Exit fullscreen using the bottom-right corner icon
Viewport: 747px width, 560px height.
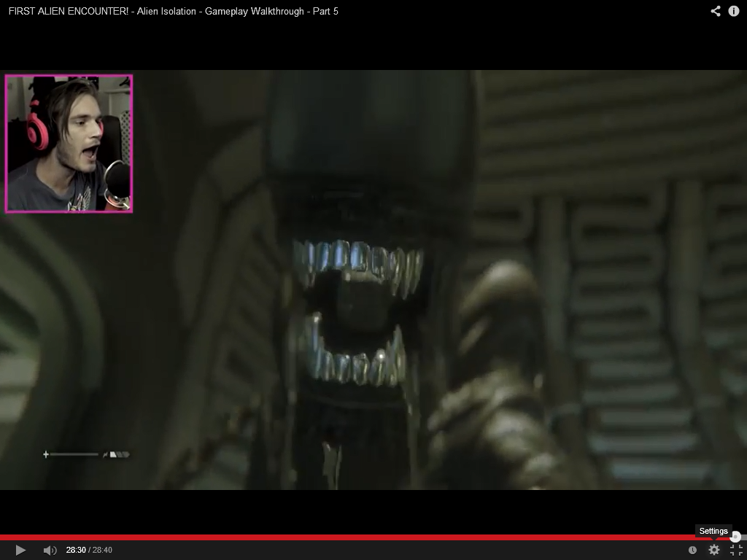(x=736, y=551)
